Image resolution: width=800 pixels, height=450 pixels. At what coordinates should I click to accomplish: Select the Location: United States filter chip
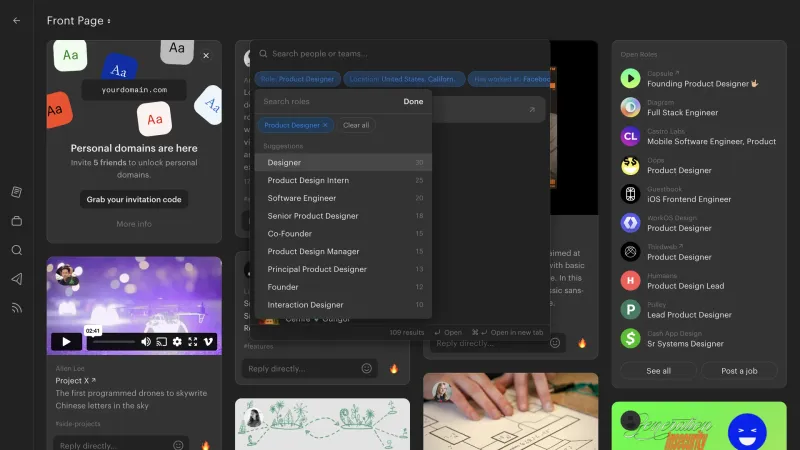pyautogui.click(x=404, y=79)
